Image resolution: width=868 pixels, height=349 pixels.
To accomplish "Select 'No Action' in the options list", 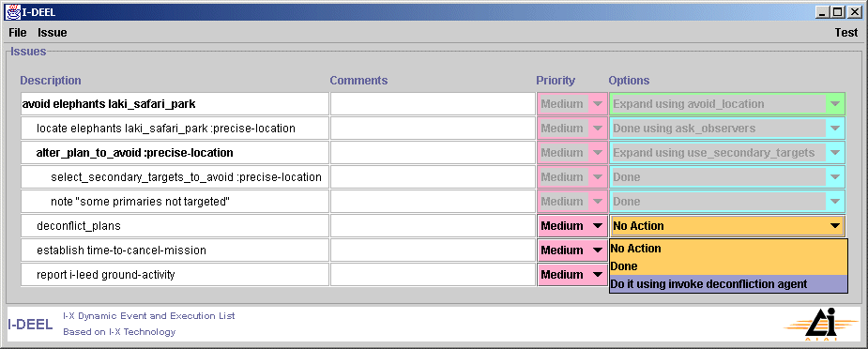I will coord(728,249).
